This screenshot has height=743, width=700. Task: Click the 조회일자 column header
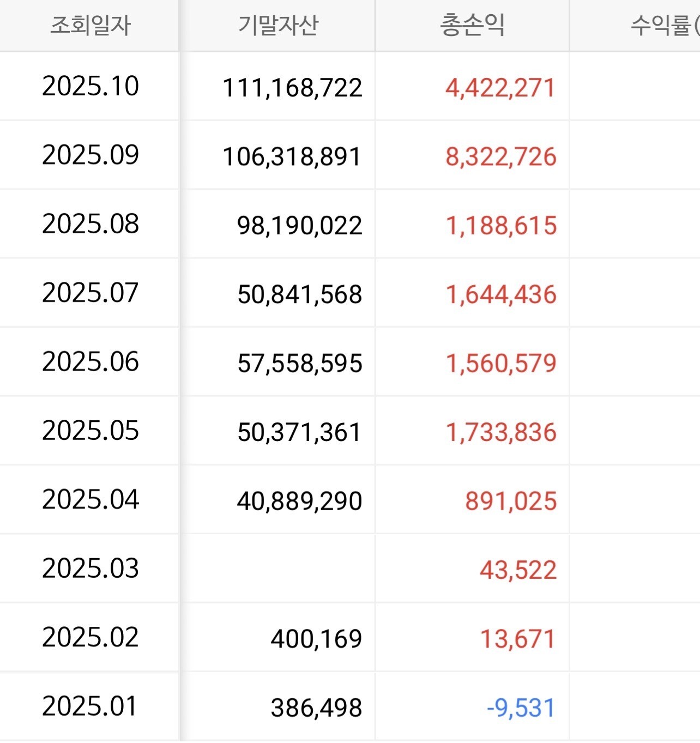(90, 26)
